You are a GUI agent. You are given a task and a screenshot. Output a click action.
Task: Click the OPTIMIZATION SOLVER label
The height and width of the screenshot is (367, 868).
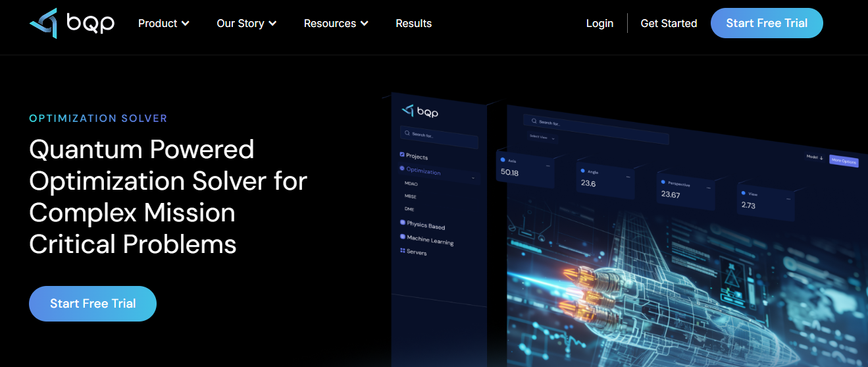click(x=98, y=119)
